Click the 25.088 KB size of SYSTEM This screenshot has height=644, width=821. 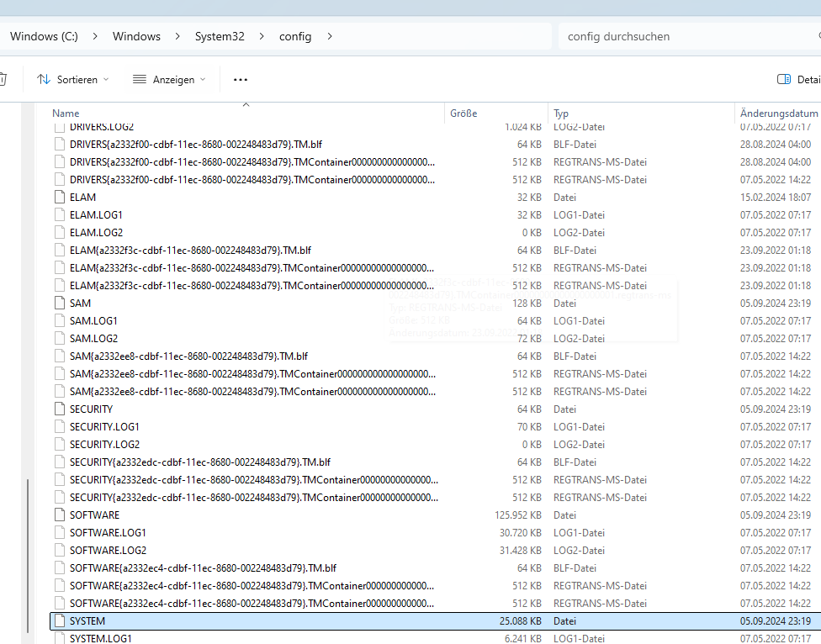521,621
